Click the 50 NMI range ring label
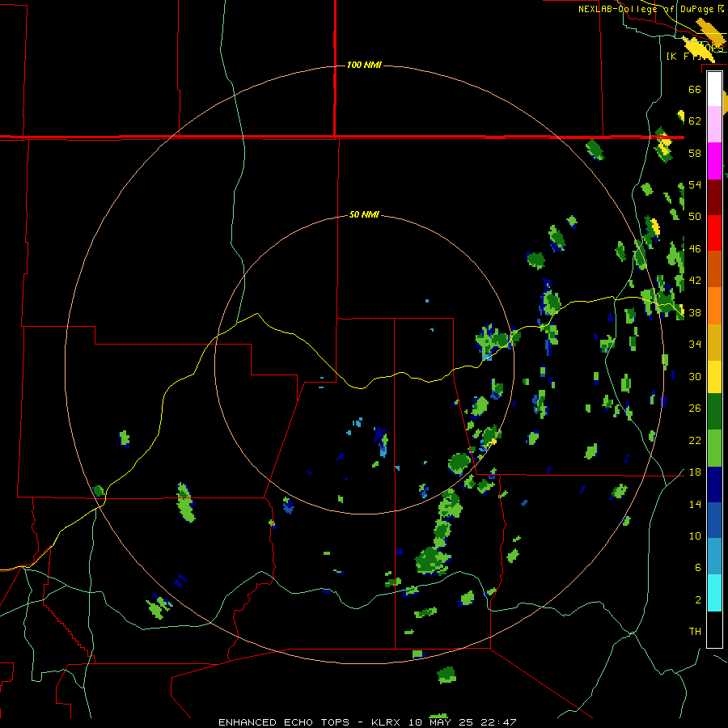Image resolution: width=728 pixels, height=728 pixels. (364, 214)
